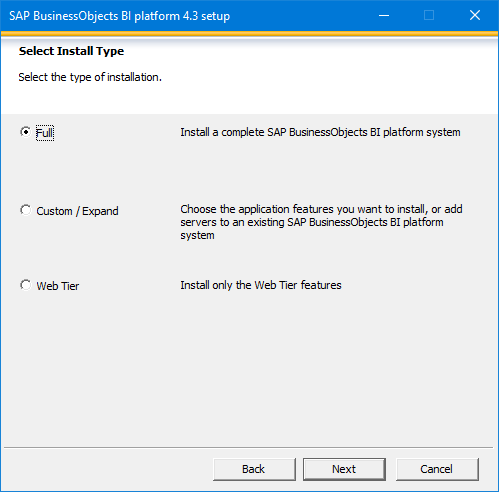Image resolution: width=499 pixels, height=492 pixels.
Task: Click 'Install only the Web Tier features' text
Action: (261, 285)
